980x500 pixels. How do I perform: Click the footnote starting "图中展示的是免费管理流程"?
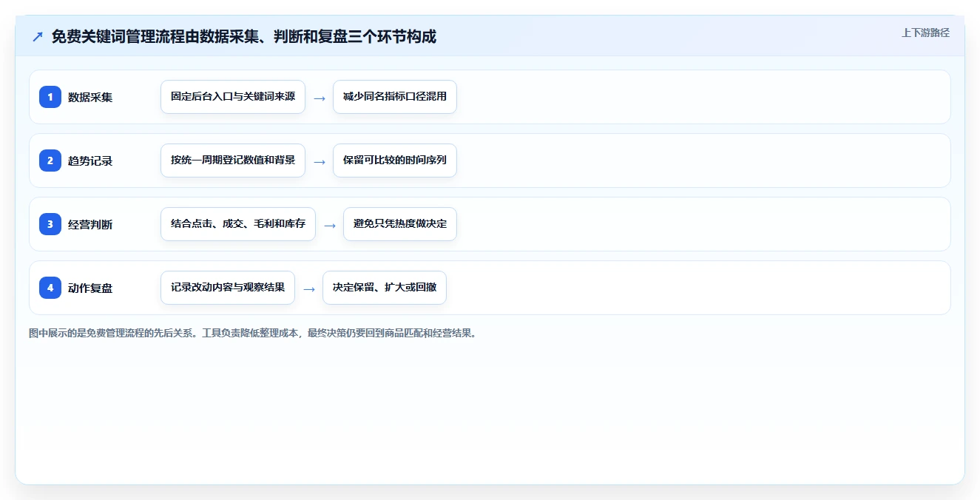(254, 333)
